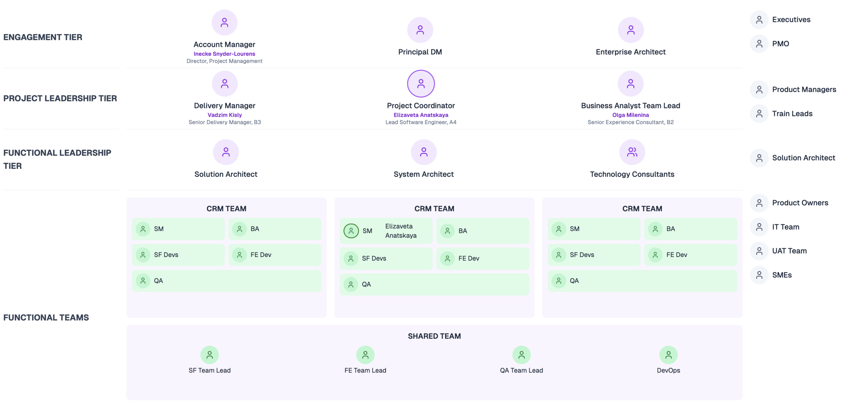Click the UAT Team stakeholder icon
This screenshot has width=868, height=405.
759,251
